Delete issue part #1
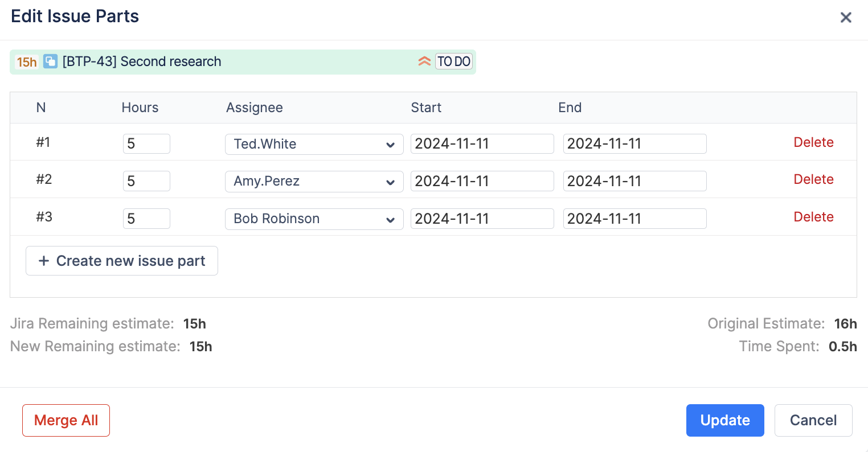Viewport: 868px width, 452px height. coord(813,142)
